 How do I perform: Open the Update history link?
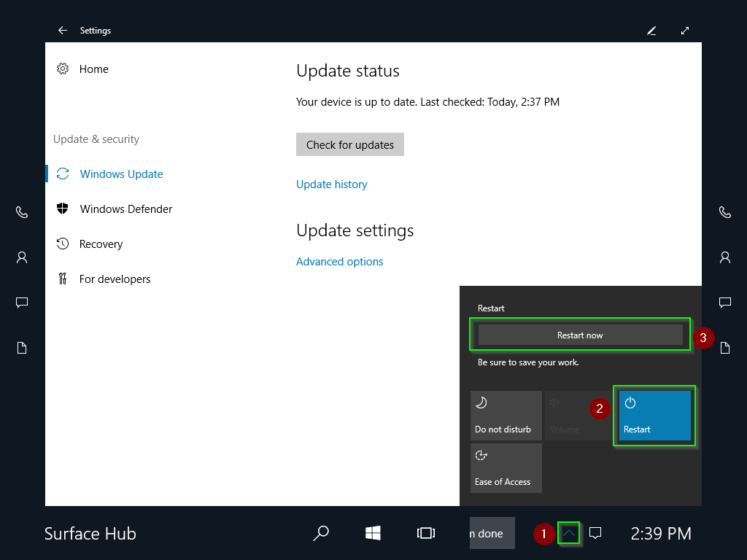tap(332, 184)
